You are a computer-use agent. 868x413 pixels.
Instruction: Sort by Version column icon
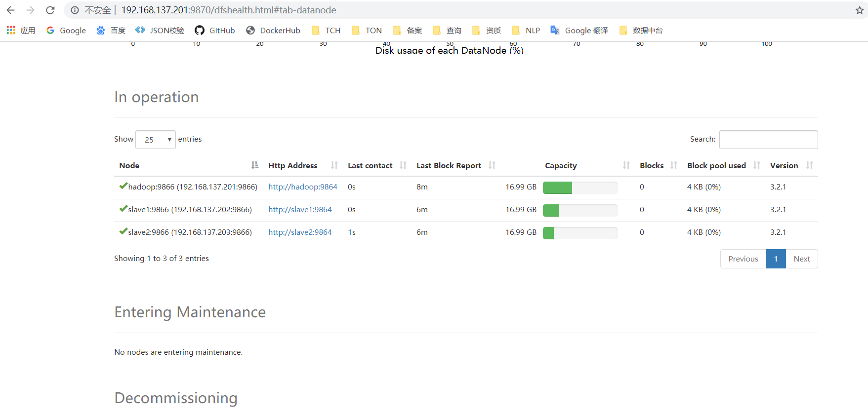point(810,165)
